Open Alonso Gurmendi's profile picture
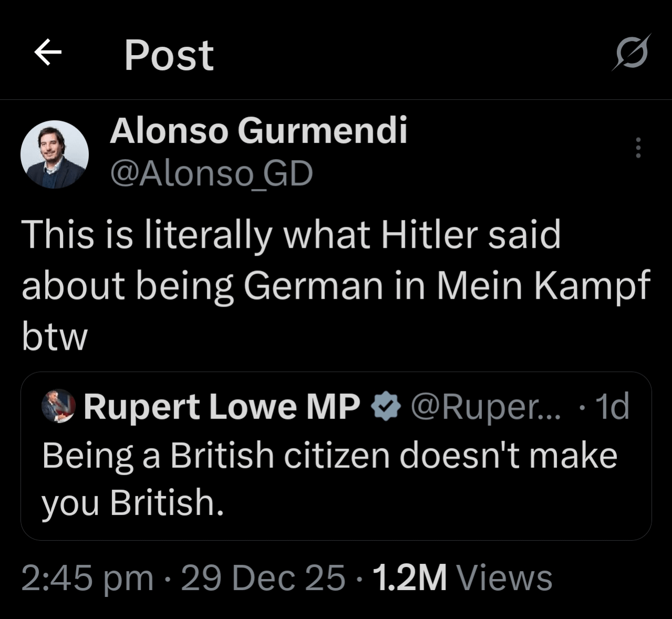The width and height of the screenshot is (672, 619). click(54, 154)
